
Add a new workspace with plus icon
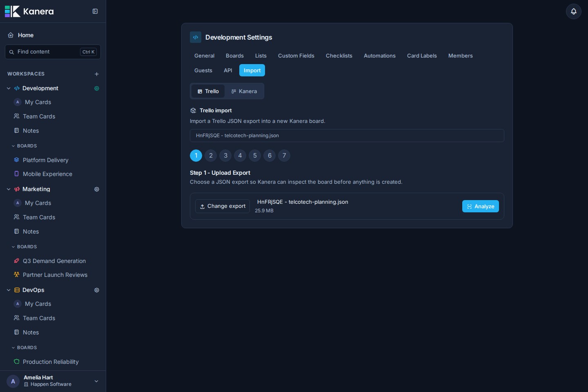[97, 74]
